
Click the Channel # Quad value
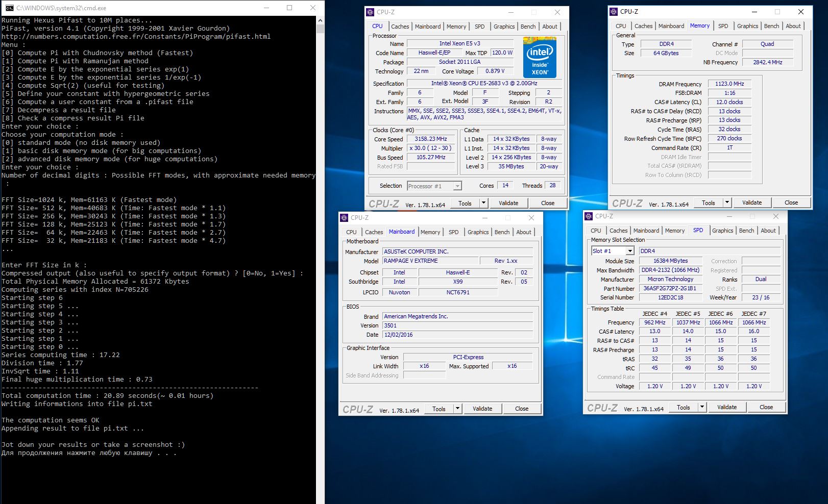click(767, 44)
